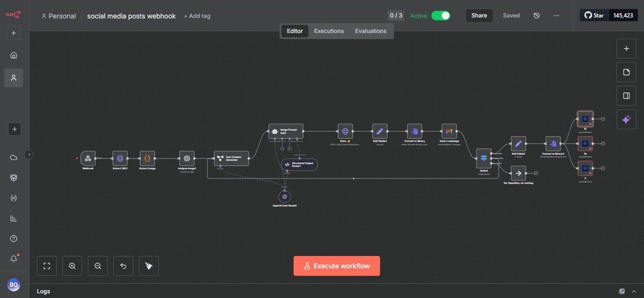
Task: Open the Help question mark icon
Action: 13,239
